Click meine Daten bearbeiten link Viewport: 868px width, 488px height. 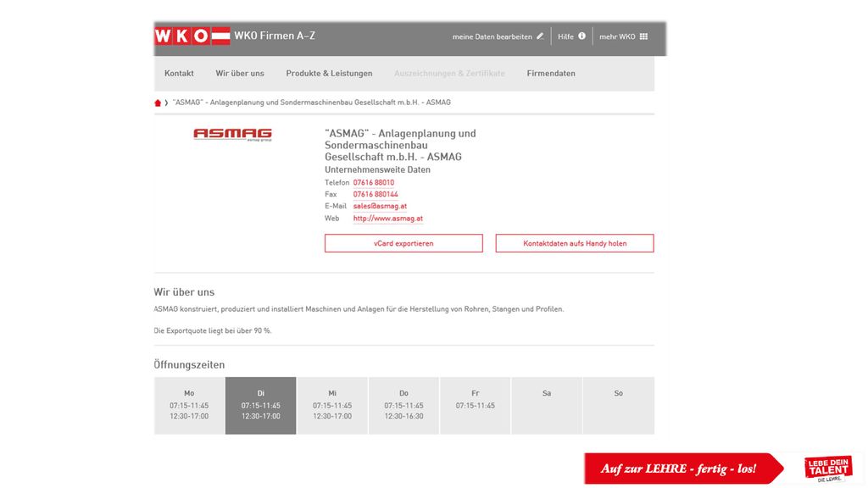(x=492, y=36)
